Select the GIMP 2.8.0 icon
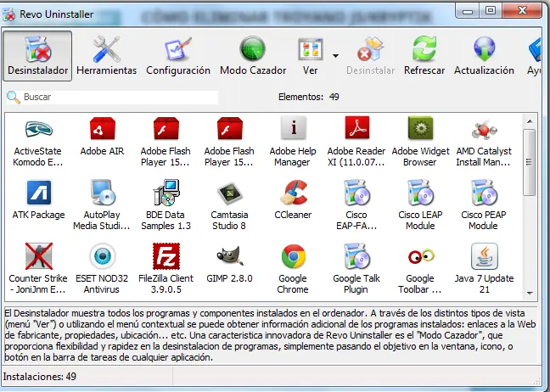550x392 pixels. point(229,256)
